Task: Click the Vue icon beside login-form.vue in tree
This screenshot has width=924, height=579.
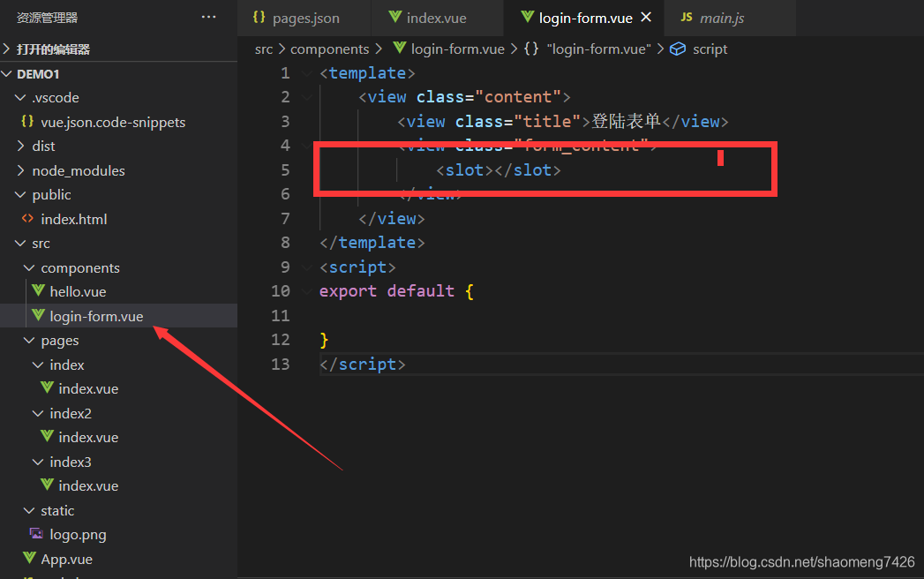Action: coord(38,315)
